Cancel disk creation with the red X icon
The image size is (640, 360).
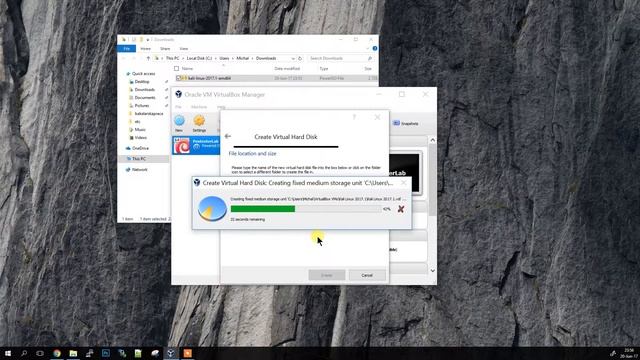pos(401,209)
